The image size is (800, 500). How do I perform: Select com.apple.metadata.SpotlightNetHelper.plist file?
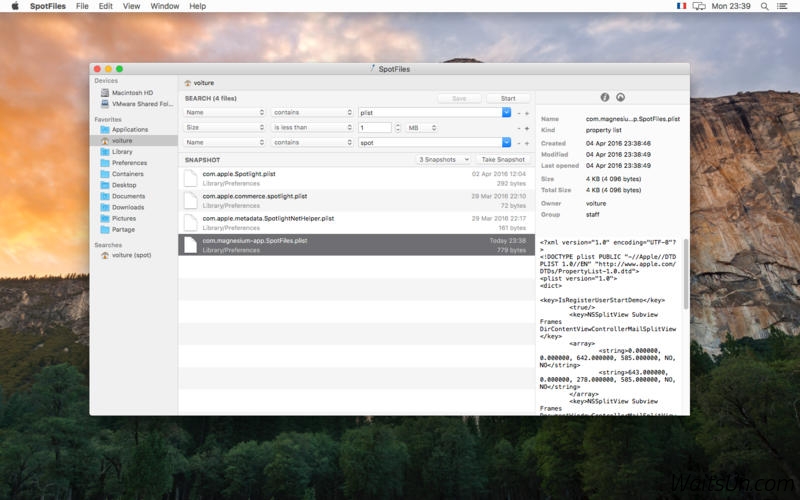[x=357, y=223]
